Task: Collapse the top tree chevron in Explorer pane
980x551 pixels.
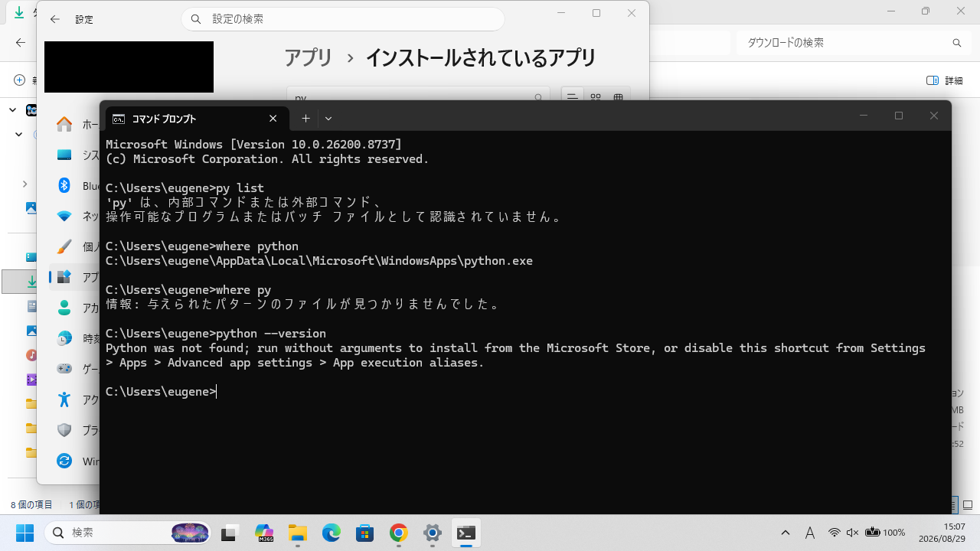Action: (x=13, y=110)
